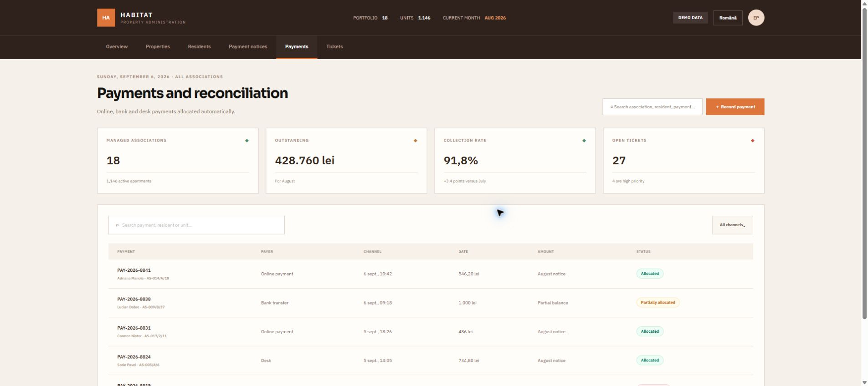The height and width of the screenshot is (386, 868).
Task: Click the '4 are high priority' note
Action: (x=628, y=181)
